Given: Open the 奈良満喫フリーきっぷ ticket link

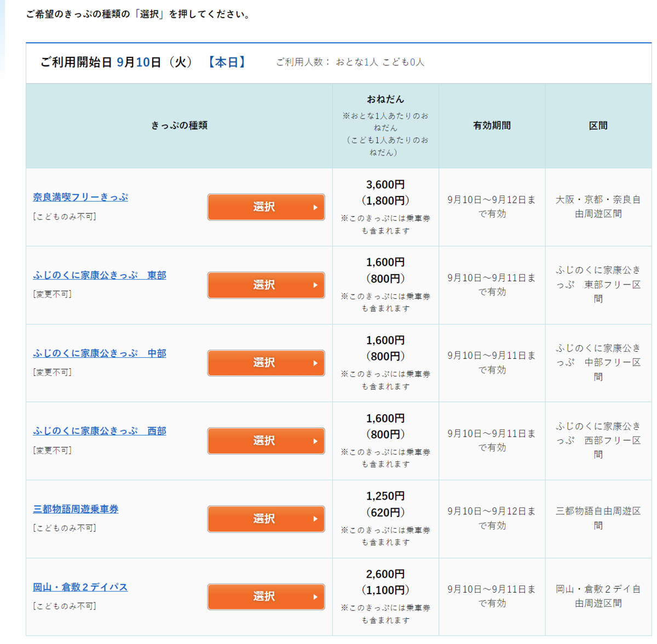Looking at the screenshot, I should 80,197.
